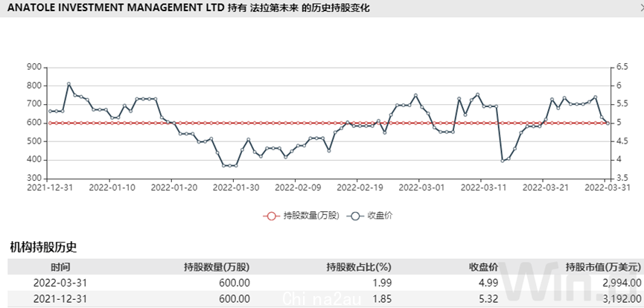The width and height of the screenshot is (644, 308).
Task: Click the 收盘价 table column header
Action: tap(483, 267)
